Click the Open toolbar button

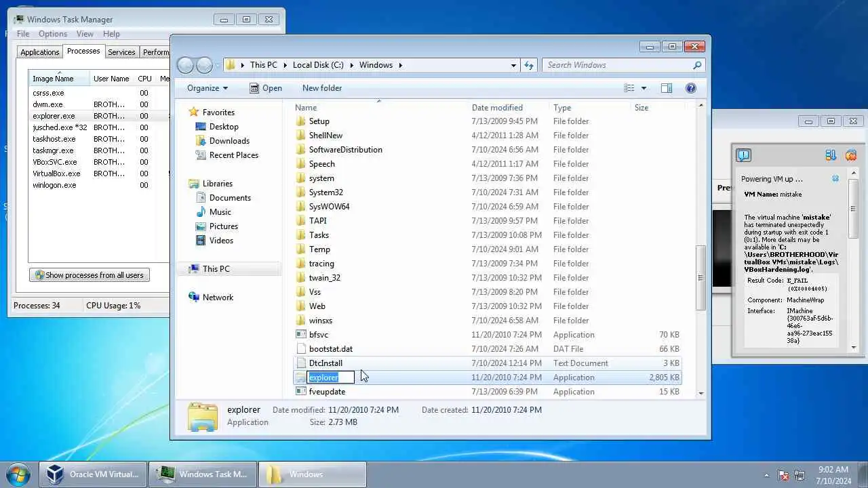pyautogui.click(x=266, y=88)
